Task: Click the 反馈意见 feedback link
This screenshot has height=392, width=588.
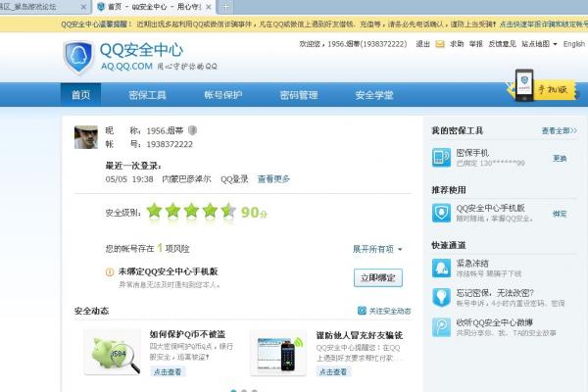Action: tap(502, 44)
